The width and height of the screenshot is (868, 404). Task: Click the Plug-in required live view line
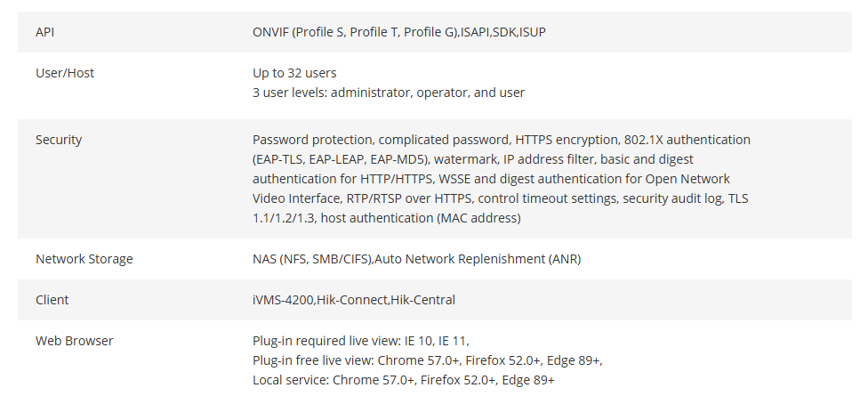(x=361, y=341)
